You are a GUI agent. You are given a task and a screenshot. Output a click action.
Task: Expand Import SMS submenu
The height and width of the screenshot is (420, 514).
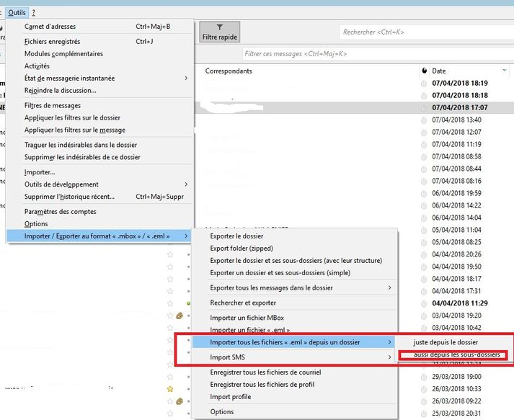pos(295,357)
